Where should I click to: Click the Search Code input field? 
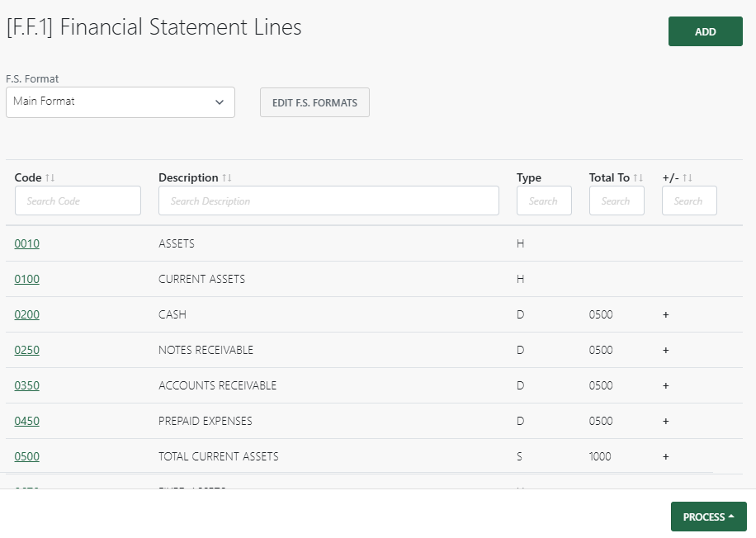(78, 200)
